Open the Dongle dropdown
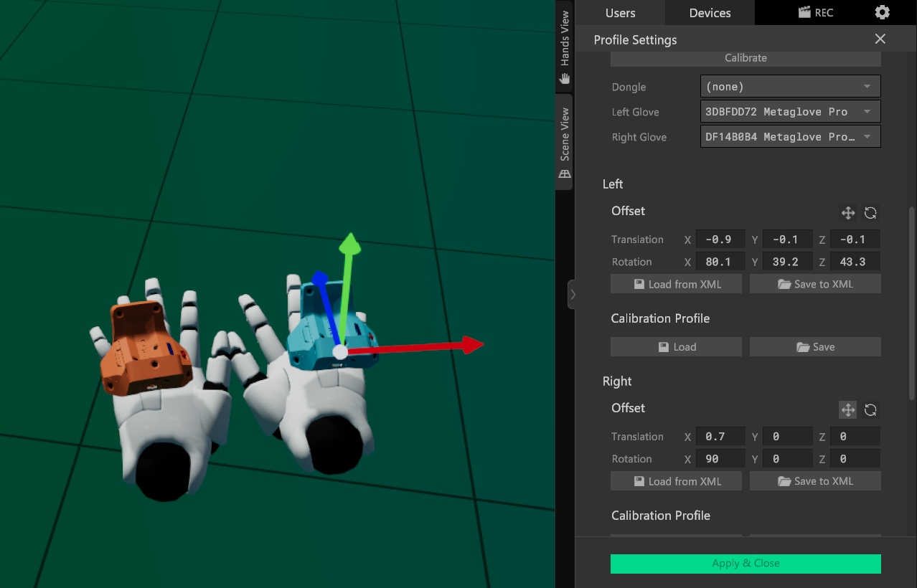This screenshot has width=917, height=588. click(790, 87)
